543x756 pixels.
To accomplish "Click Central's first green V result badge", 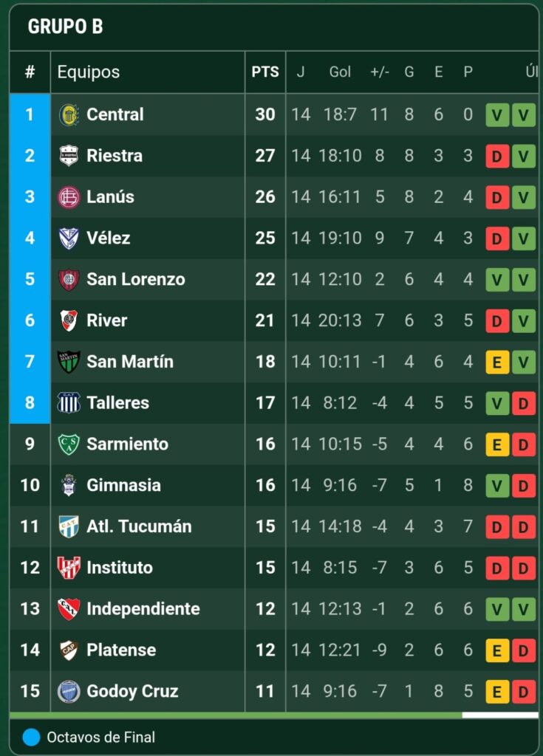I will point(497,115).
